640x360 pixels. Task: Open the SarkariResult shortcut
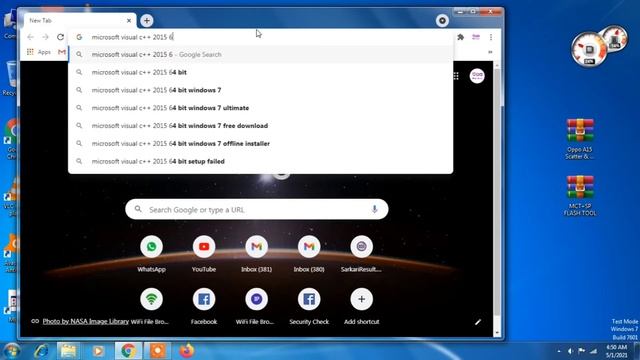point(361,253)
